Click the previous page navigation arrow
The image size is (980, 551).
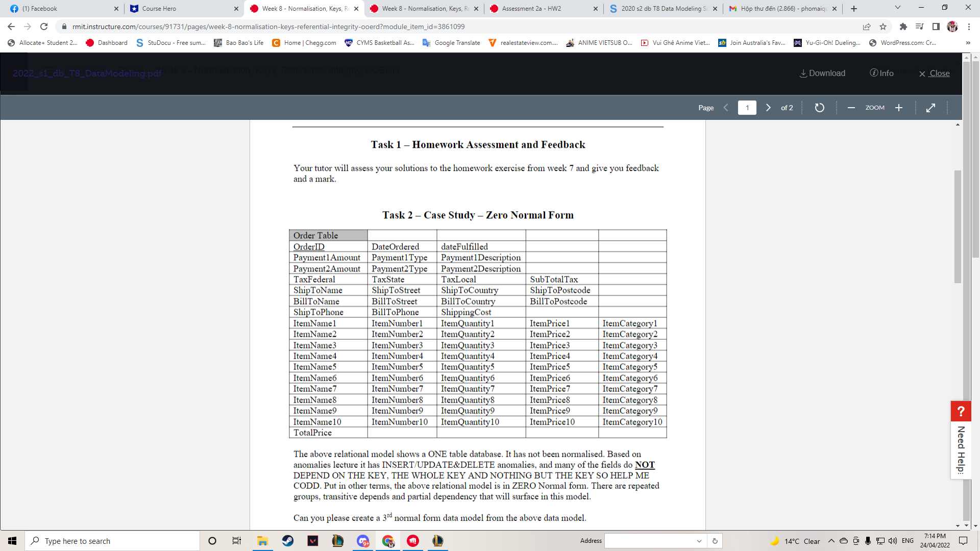pos(726,107)
